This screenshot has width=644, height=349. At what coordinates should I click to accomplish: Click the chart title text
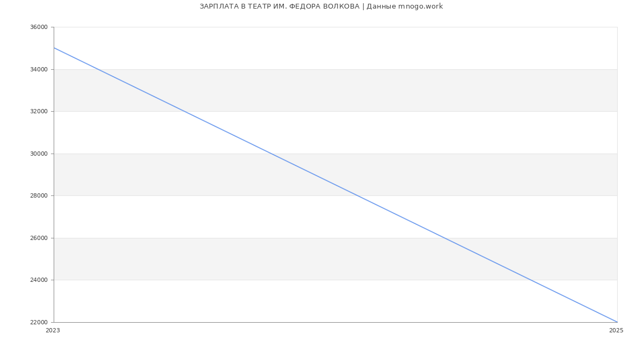click(x=321, y=6)
